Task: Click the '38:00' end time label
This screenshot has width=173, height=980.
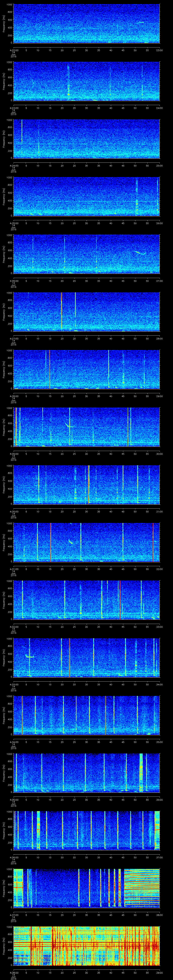Action: [x=159, y=915]
